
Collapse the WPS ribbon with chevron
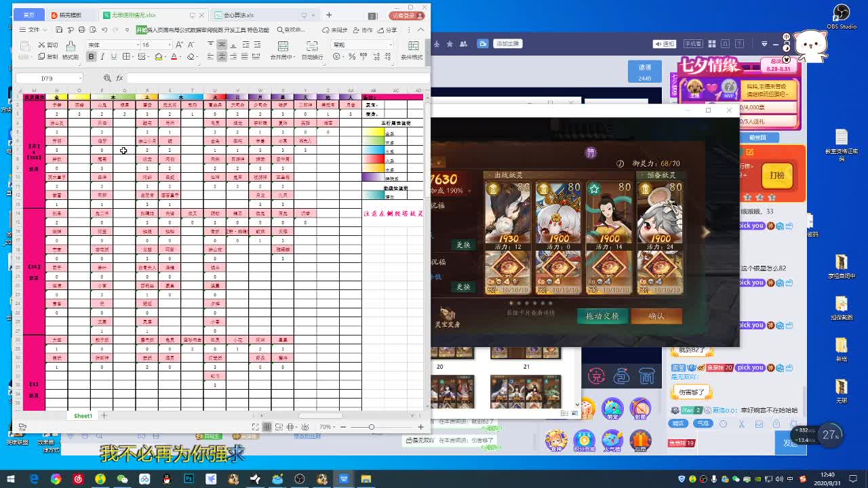pos(420,30)
